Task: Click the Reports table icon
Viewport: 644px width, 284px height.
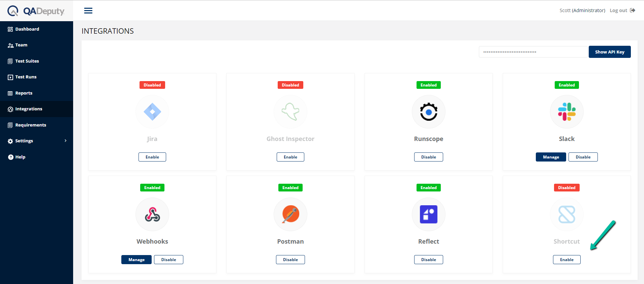Action: tap(10, 93)
